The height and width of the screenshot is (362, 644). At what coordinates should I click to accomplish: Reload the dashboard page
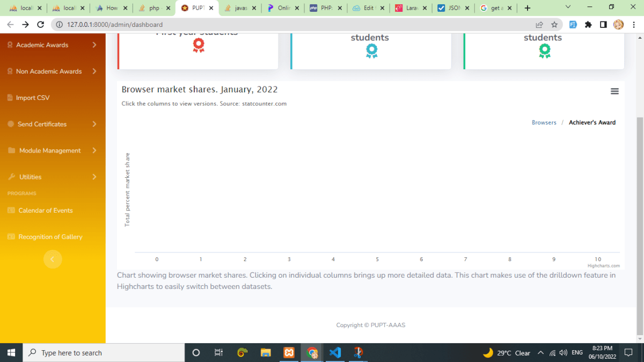pos(40,25)
